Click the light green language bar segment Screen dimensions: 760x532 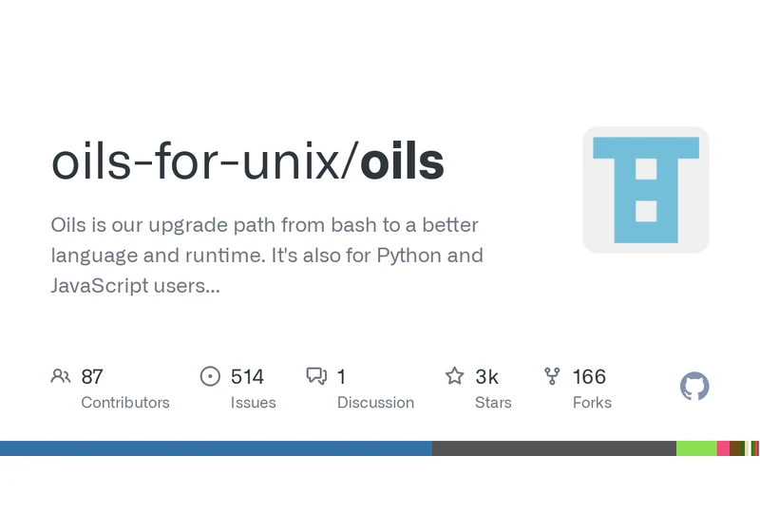(696, 448)
